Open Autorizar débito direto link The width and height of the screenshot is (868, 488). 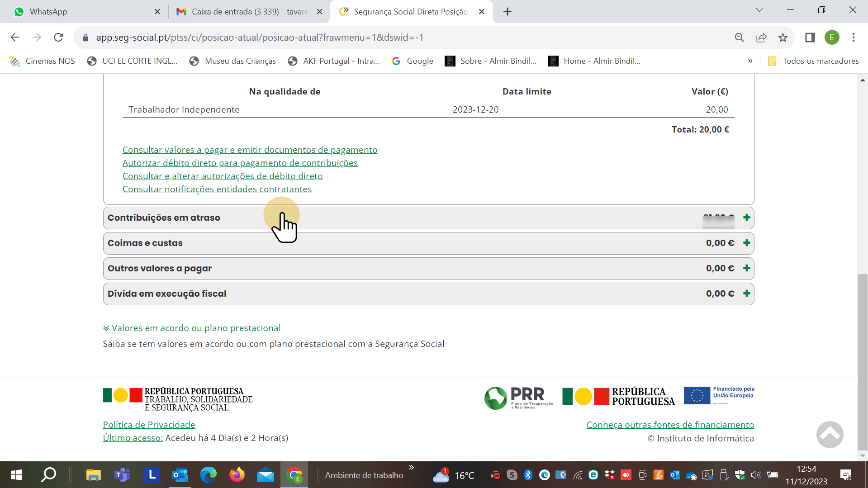[240, 163]
